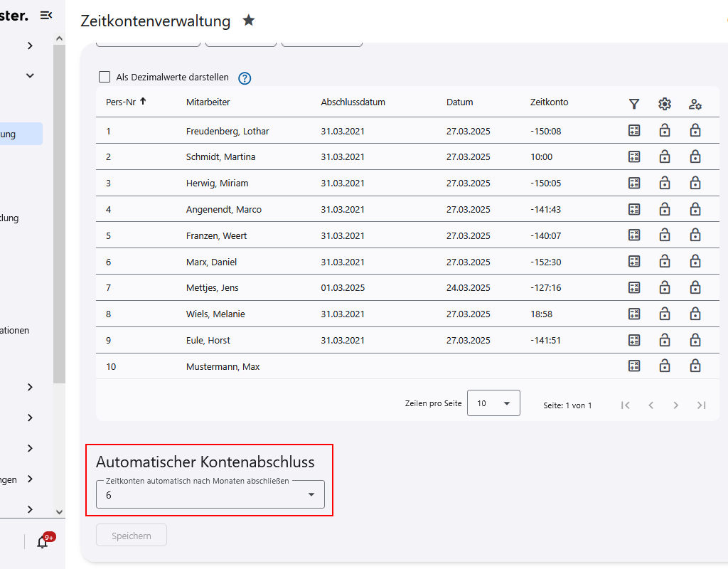The width and height of the screenshot is (728, 569).
Task: Click the calculator icon for Freudenberg, Lothar
Action: (634, 131)
